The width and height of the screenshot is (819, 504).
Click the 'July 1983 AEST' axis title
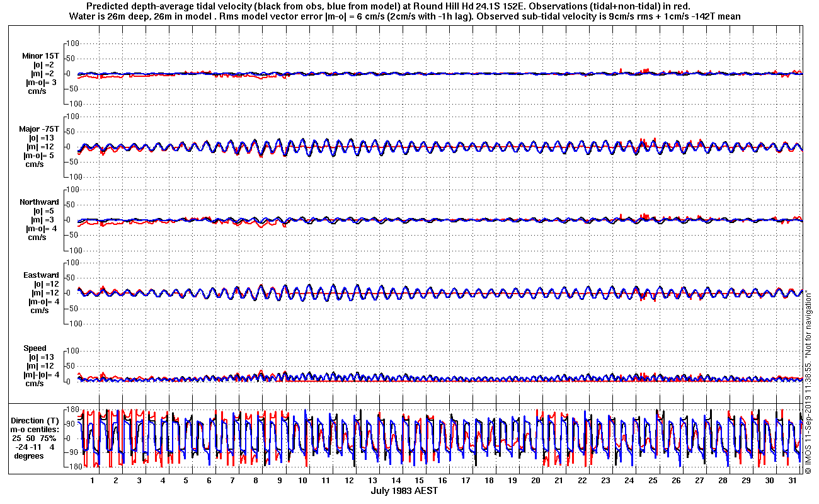pos(403,490)
